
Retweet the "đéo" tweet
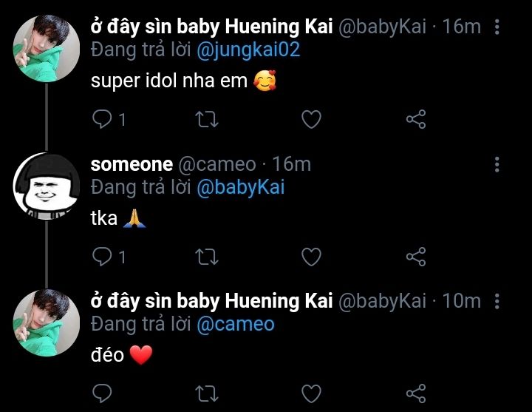(x=208, y=393)
